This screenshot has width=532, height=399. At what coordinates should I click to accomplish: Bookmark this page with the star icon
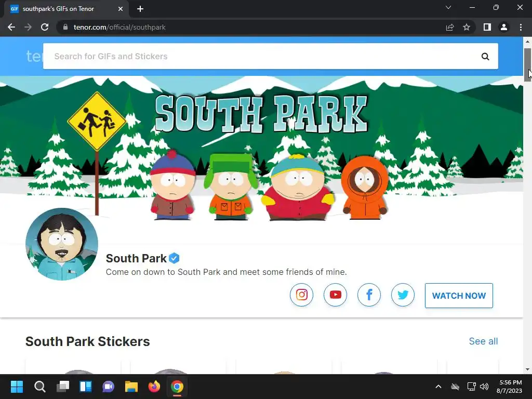tap(467, 27)
